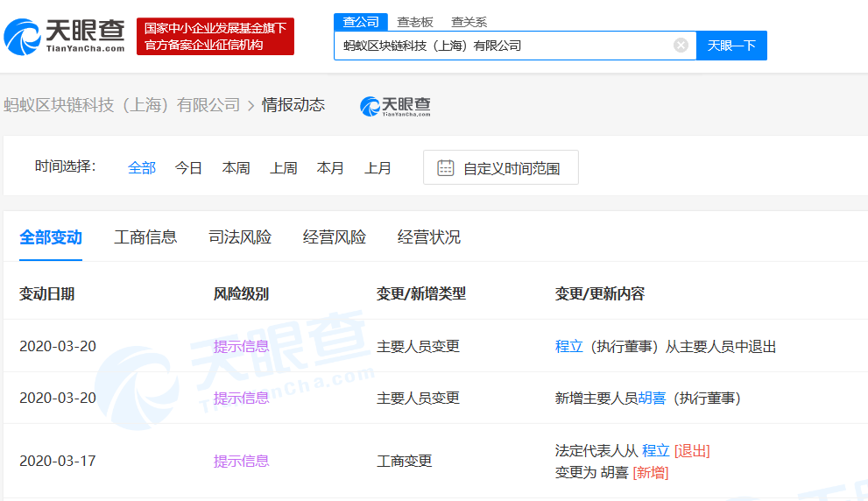Filter time by 今日

coord(188,168)
